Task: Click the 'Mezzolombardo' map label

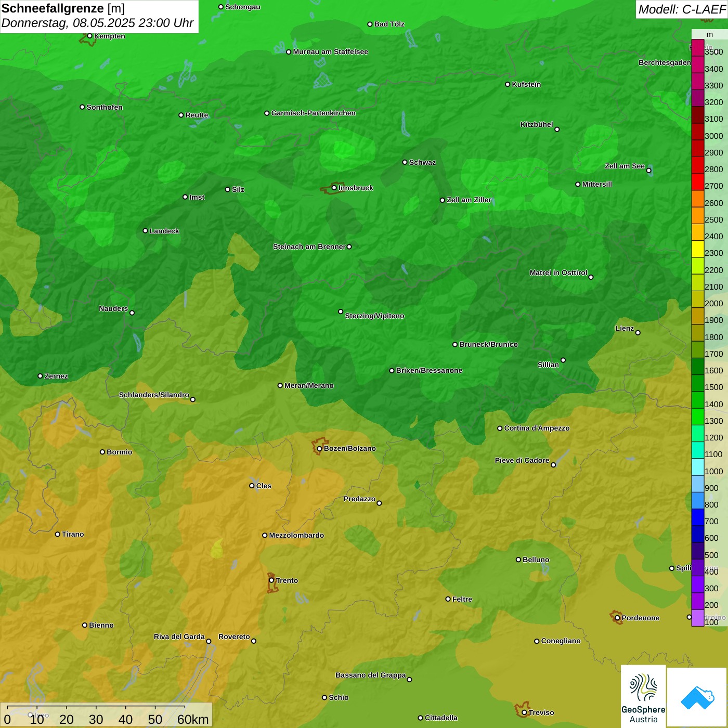Action: (x=296, y=535)
